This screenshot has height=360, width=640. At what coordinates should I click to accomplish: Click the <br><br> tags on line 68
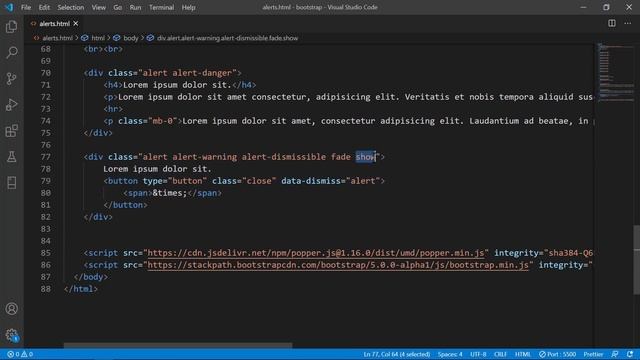tap(103, 49)
